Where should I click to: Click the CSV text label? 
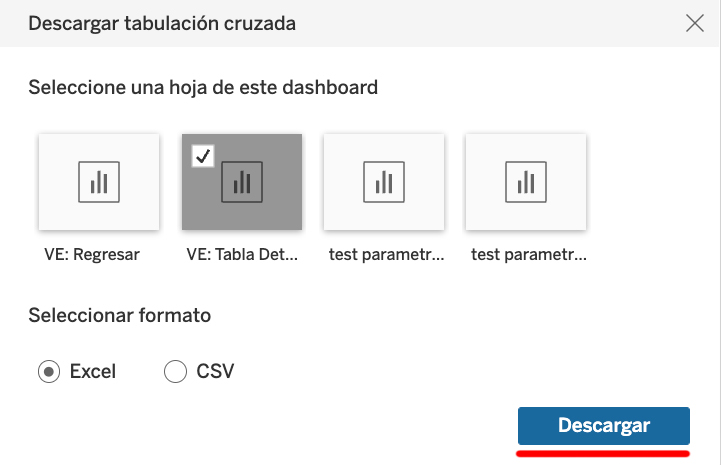click(x=215, y=371)
